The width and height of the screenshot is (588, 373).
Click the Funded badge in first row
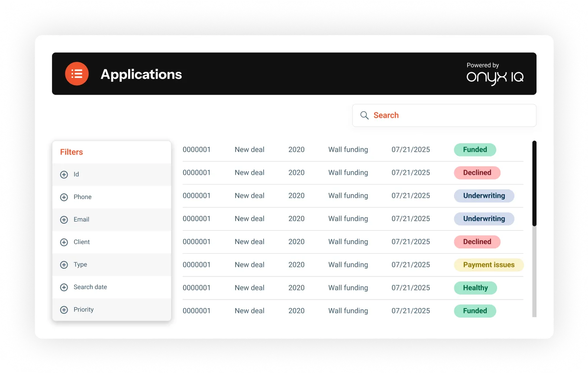point(475,150)
